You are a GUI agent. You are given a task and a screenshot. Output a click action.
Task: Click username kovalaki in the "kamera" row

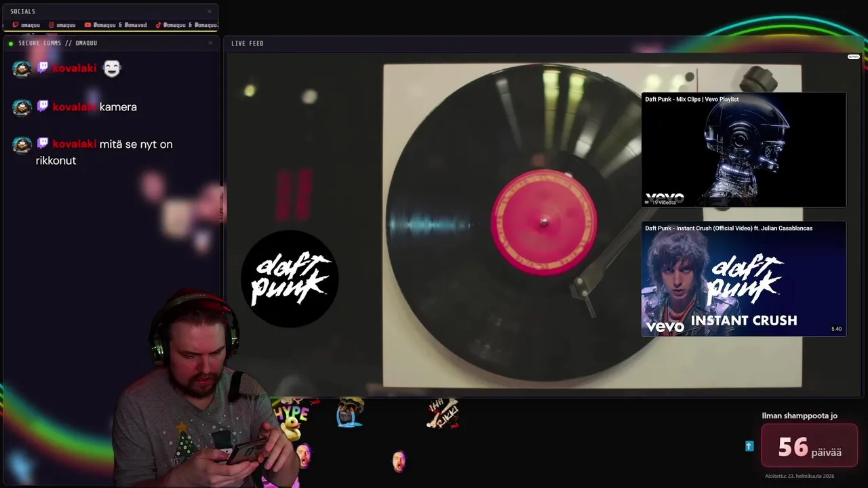(75, 107)
